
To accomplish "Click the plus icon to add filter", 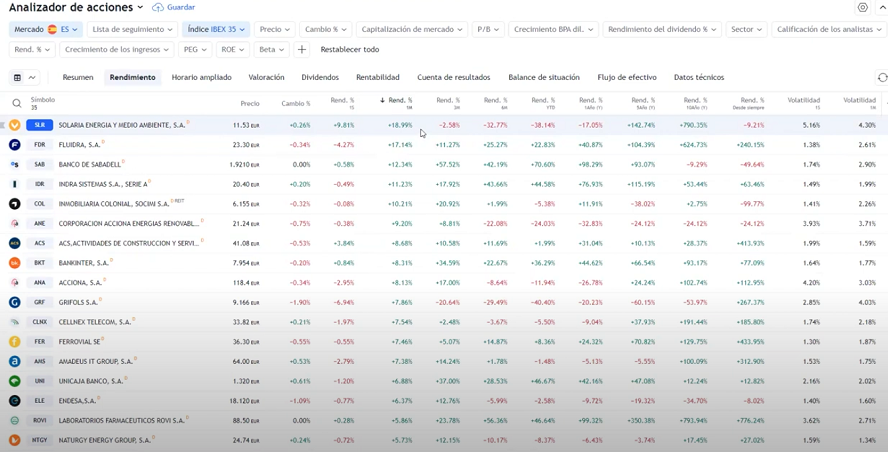I will click(x=302, y=49).
